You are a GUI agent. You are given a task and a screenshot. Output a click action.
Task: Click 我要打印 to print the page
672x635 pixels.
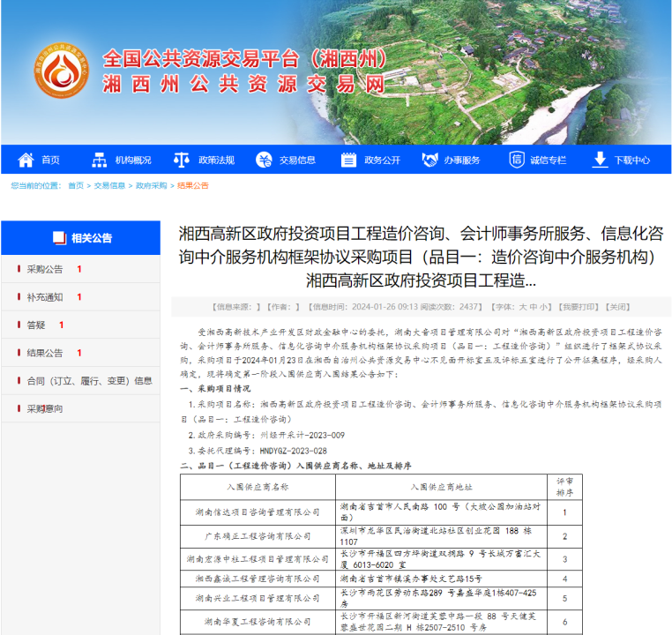pyautogui.click(x=579, y=307)
